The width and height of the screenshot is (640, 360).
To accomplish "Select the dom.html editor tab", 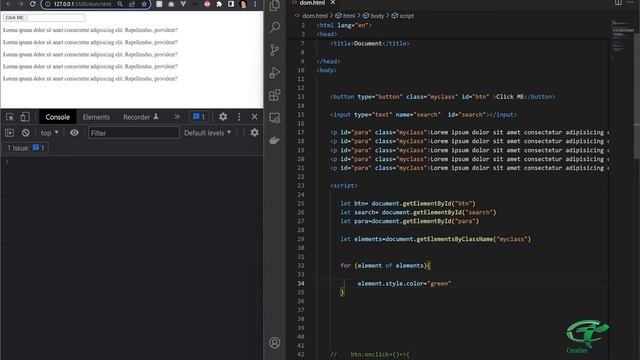I will point(312,2).
